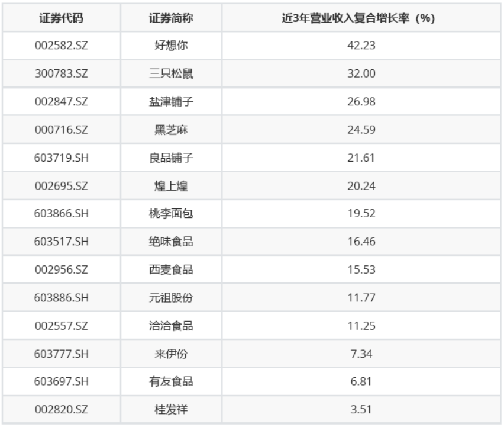Select code cell 603886.SH
The width and height of the screenshot is (504, 427).
pos(62,298)
